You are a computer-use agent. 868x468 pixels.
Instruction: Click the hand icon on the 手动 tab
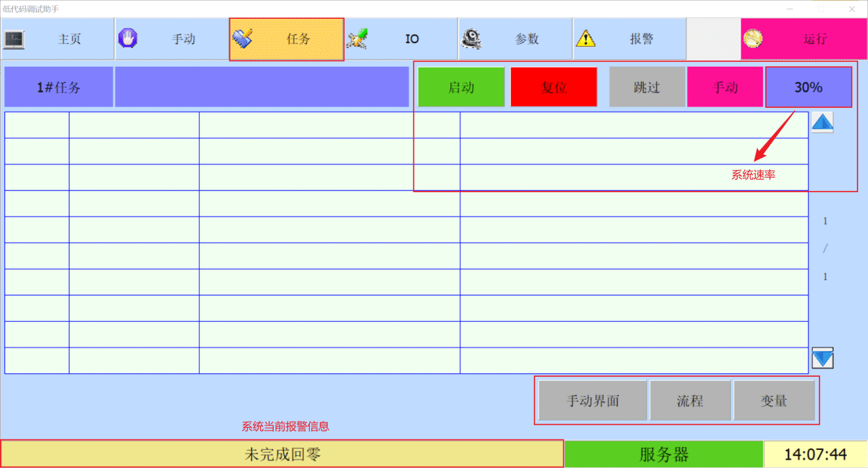127,38
